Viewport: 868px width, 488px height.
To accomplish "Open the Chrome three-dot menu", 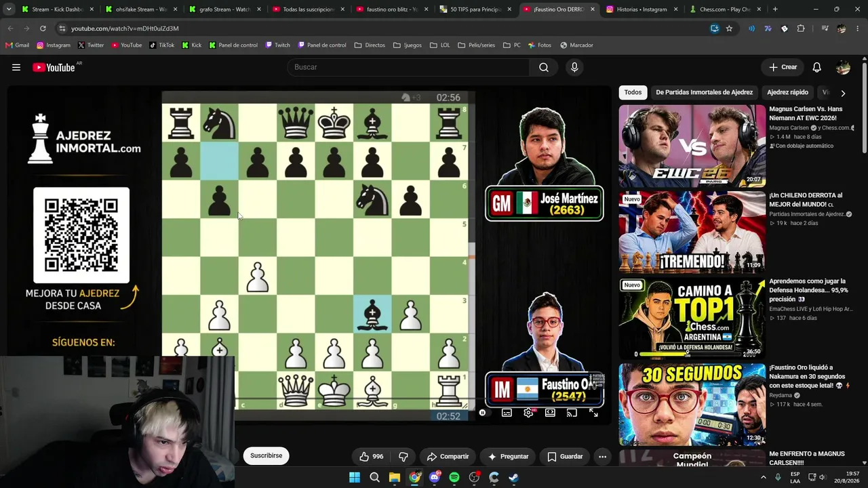I will click(x=856, y=28).
